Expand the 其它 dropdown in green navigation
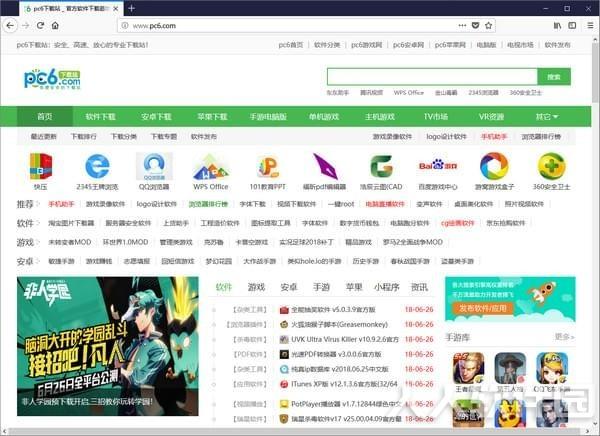Screen dimensions: 600x436 547,116
